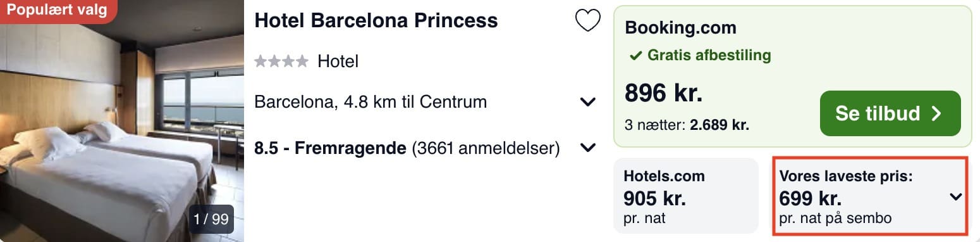This screenshot has width=980, height=242.
Task: Expand the 8.5 Fremragende rating chevron
Action: point(587,148)
